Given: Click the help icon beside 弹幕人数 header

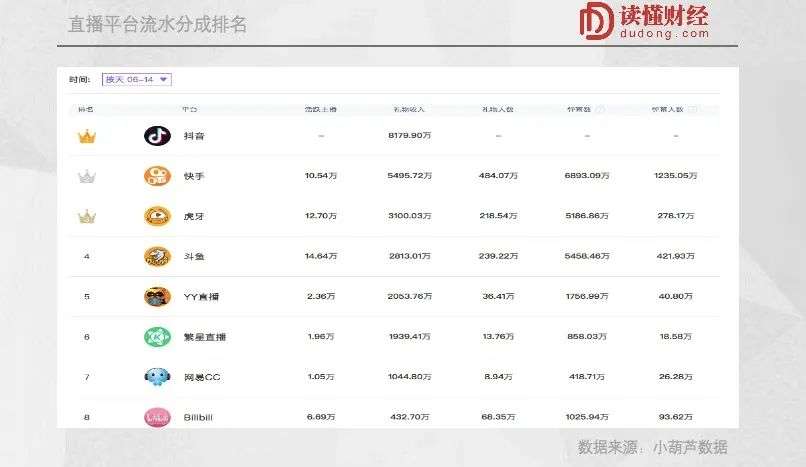Looking at the screenshot, I should coord(692,109).
